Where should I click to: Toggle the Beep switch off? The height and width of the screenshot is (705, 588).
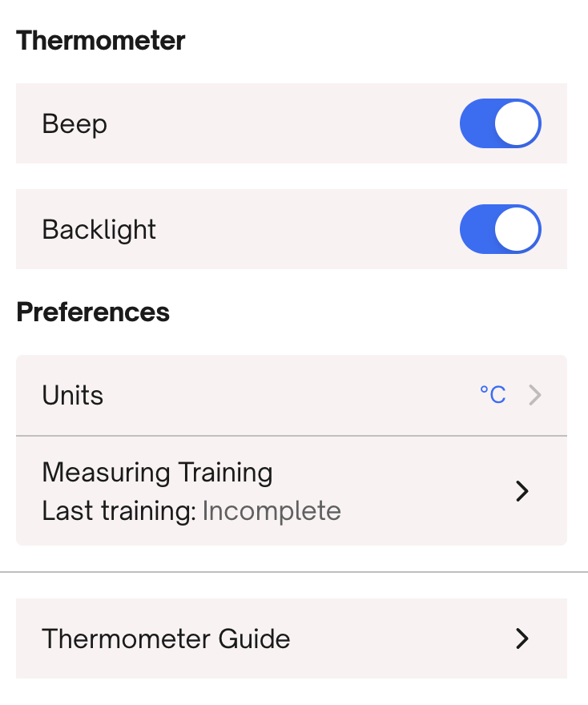pyautogui.click(x=500, y=124)
